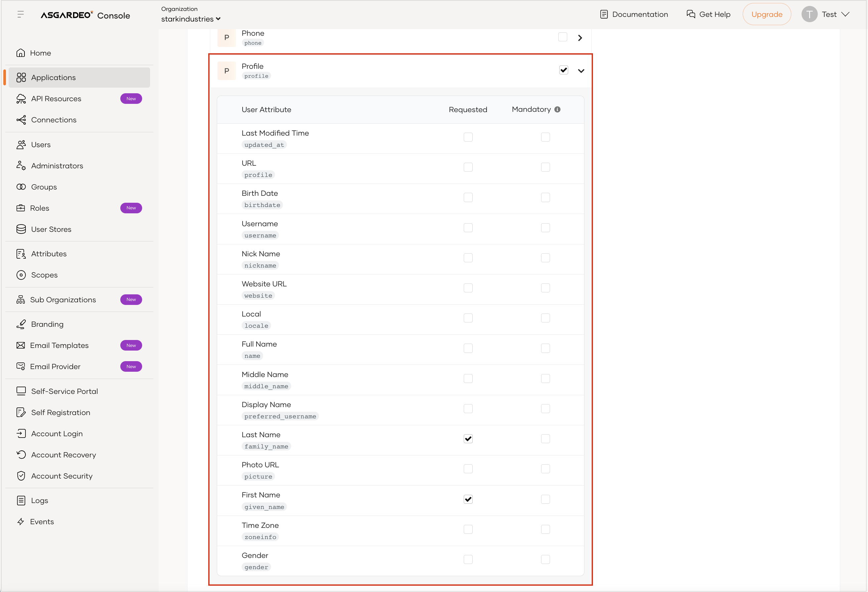Click the hamburger menu icon

[x=20, y=15]
